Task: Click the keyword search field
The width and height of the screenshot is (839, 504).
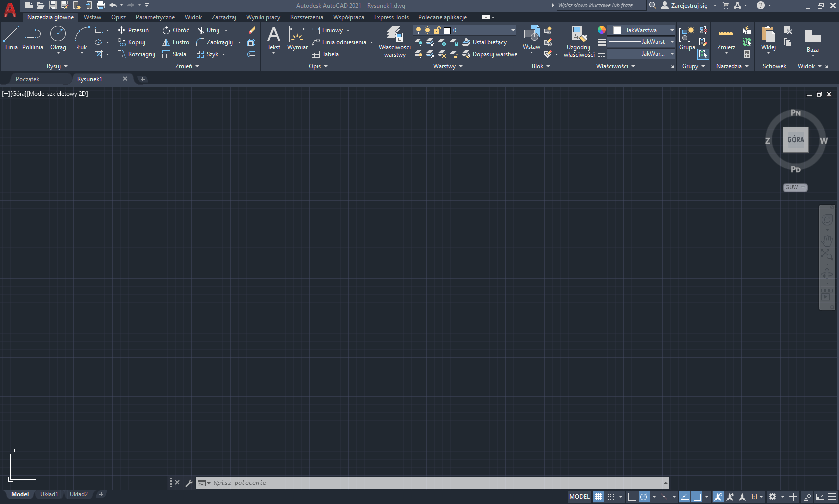Action: [x=601, y=6]
